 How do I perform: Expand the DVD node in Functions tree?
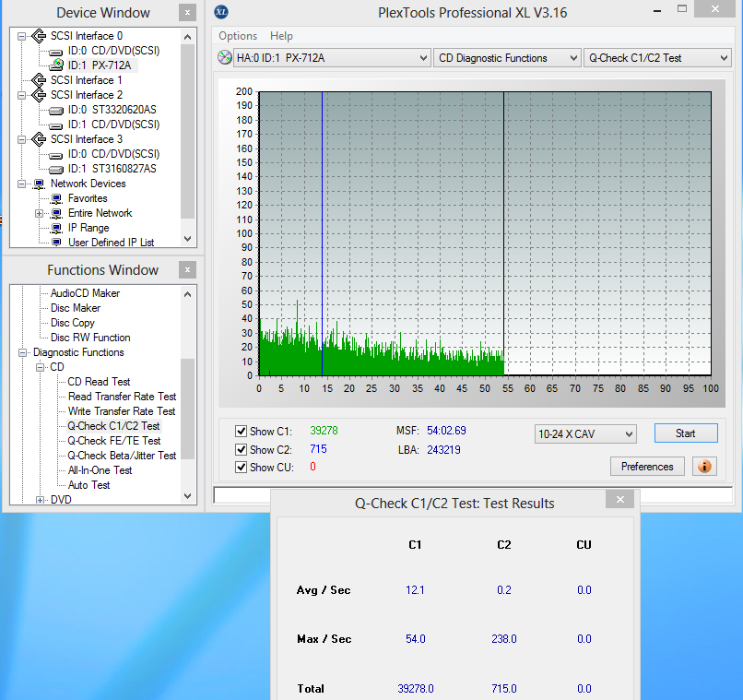(40, 500)
